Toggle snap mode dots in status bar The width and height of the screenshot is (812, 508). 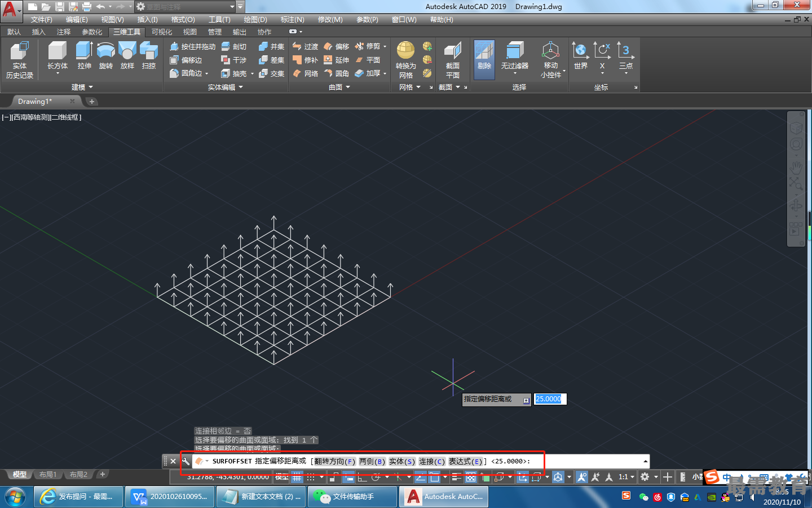coord(311,477)
